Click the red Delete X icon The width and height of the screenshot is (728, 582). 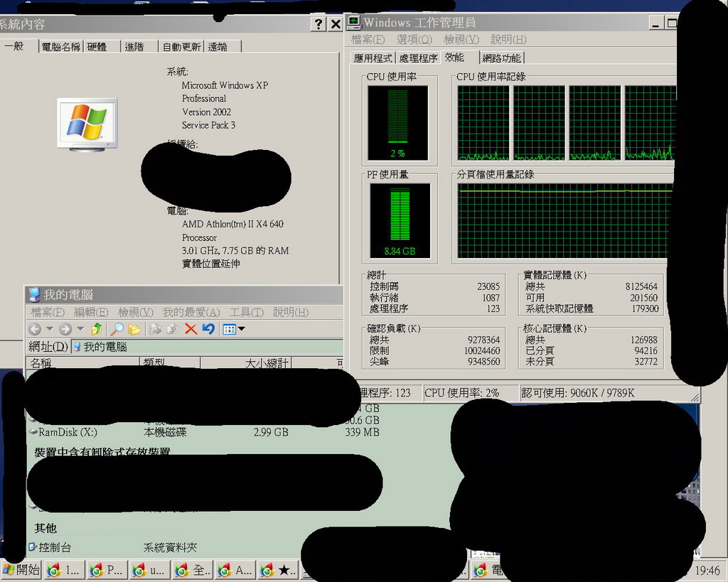(191, 329)
